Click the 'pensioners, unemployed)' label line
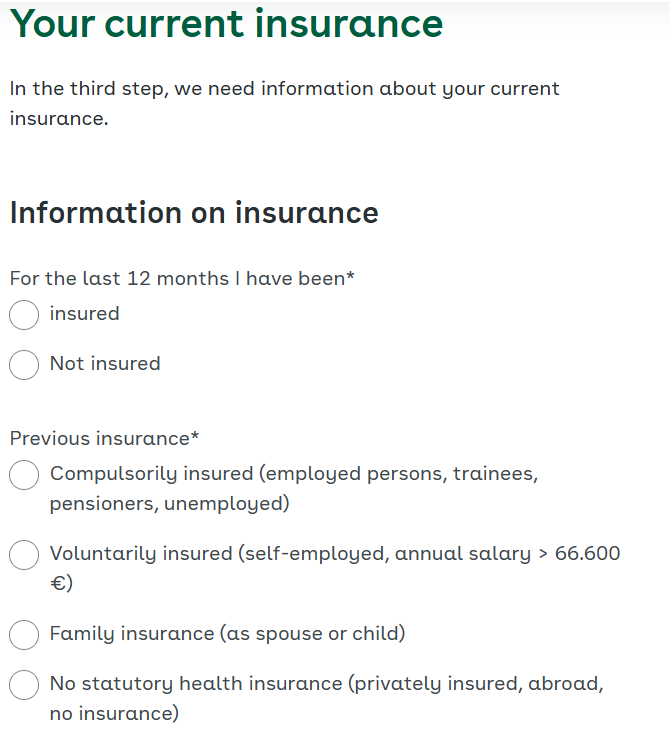670x729 pixels. (x=170, y=504)
